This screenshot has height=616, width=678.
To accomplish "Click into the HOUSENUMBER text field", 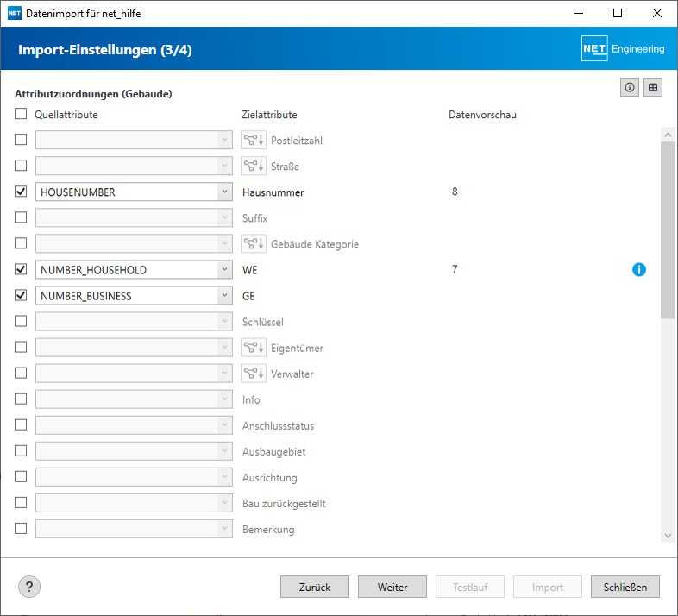I will [127, 192].
